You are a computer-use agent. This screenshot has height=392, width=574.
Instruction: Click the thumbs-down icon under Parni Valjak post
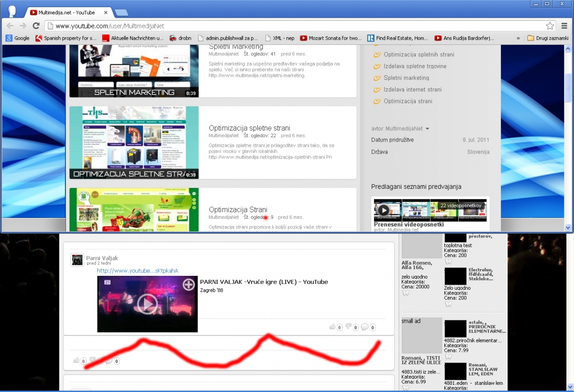[349, 327]
